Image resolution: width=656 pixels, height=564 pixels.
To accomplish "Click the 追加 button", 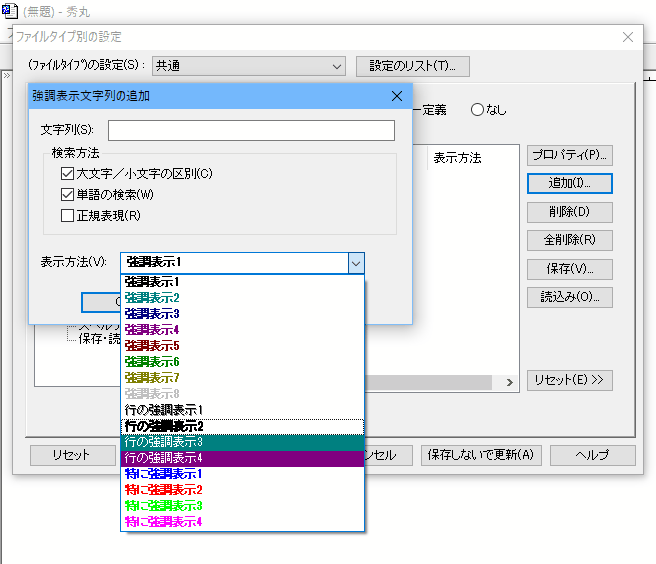I will coord(570,183).
